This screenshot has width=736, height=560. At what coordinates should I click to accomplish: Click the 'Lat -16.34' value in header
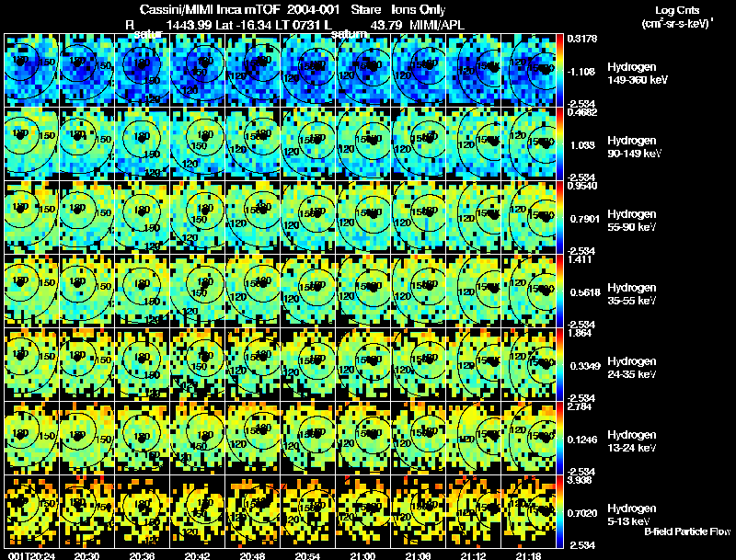point(244,25)
